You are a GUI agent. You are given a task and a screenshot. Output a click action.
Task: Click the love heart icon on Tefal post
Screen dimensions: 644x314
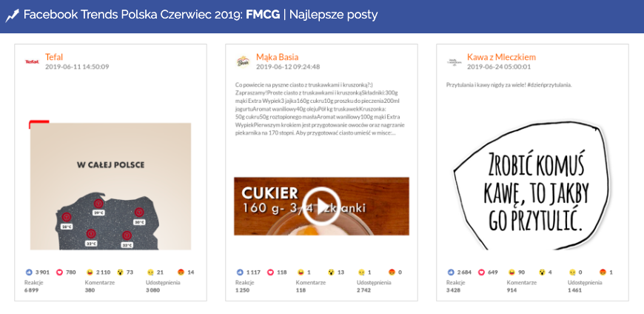(x=60, y=273)
